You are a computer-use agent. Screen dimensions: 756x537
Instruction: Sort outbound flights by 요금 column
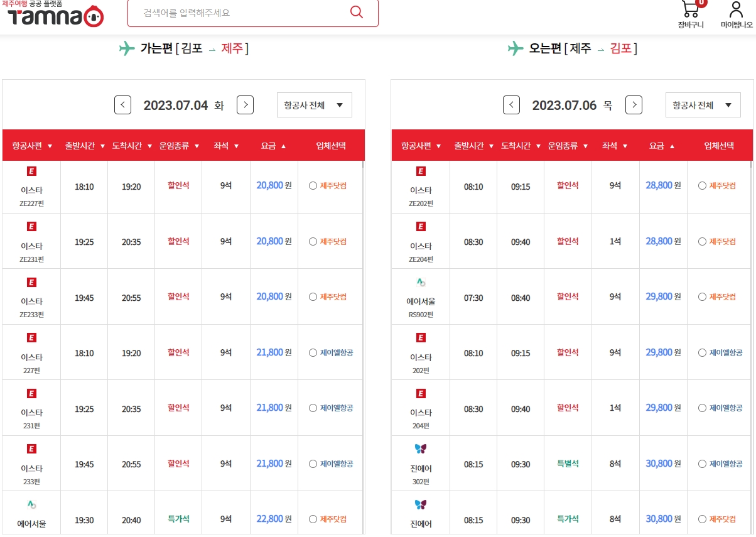[274, 146]
